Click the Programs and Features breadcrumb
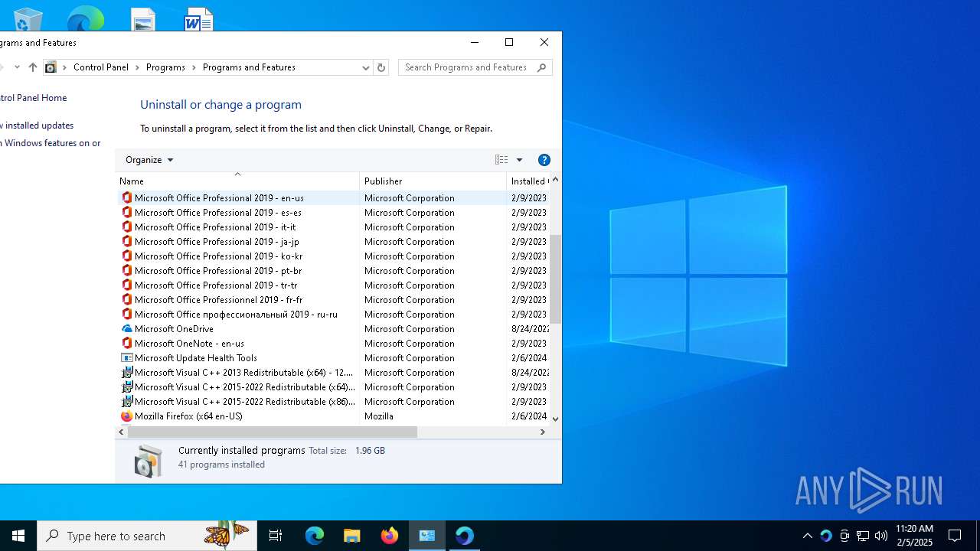This screenshot has height=551, width=980. click(249, 67)
